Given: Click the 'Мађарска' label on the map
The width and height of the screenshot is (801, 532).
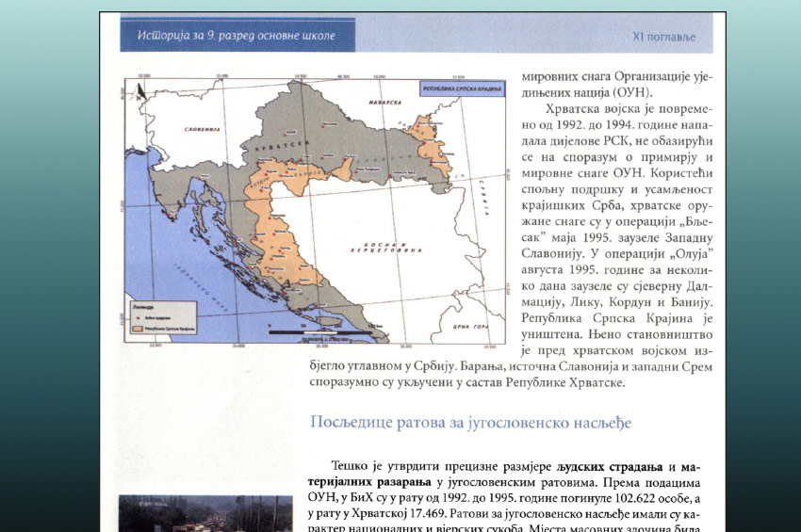Looking at the screenshot, I should [384, 102].
